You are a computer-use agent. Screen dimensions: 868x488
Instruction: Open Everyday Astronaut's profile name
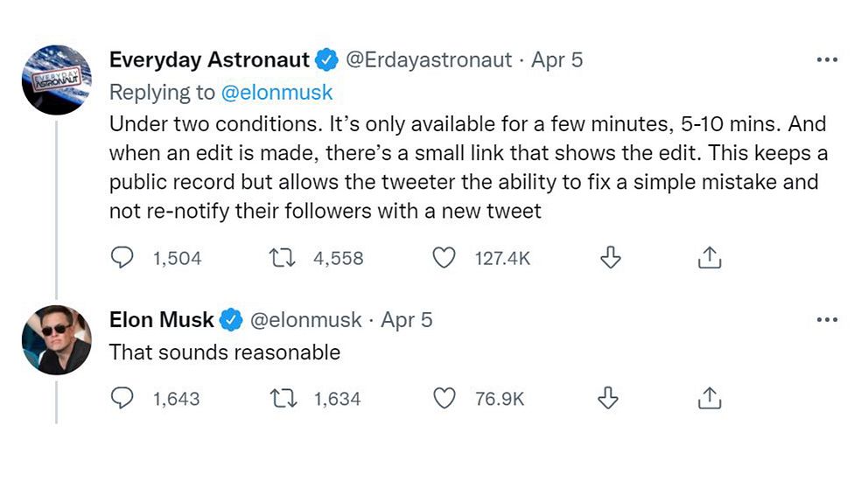pyautogui.click(x=209, y=59)
